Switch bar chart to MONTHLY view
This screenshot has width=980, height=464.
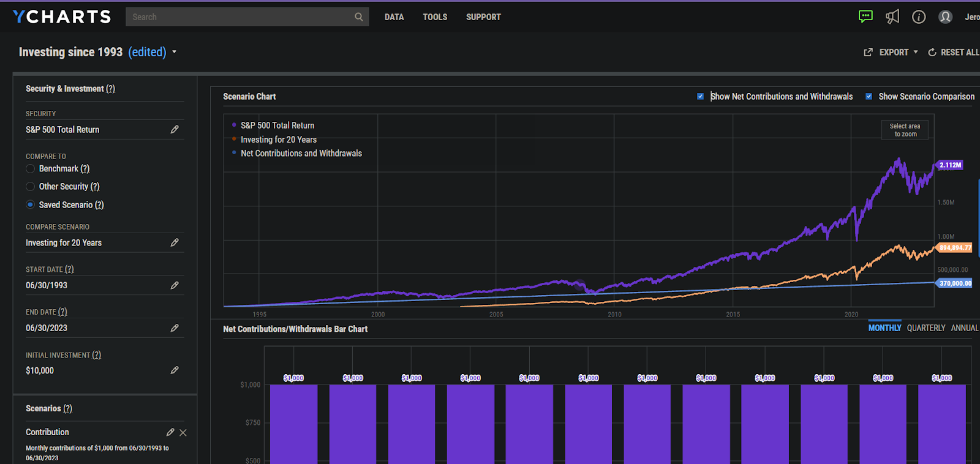884,328
